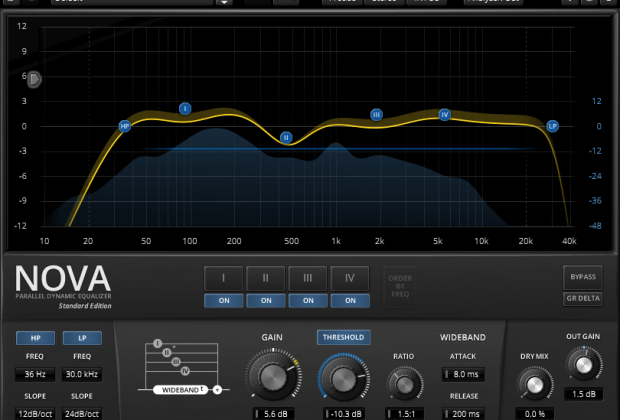Select the WIDEBAND pill in the selector diagram

pos(181,390)
